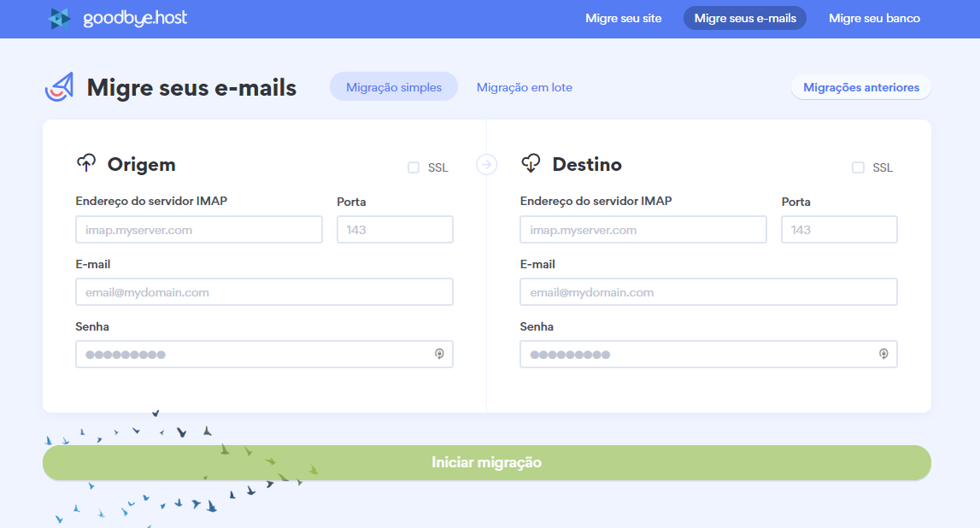Focus the Origem Porta field
Image resolution: width=980 pixels, height=528 pixels.
pyautogui.click(x=395, y=230)
